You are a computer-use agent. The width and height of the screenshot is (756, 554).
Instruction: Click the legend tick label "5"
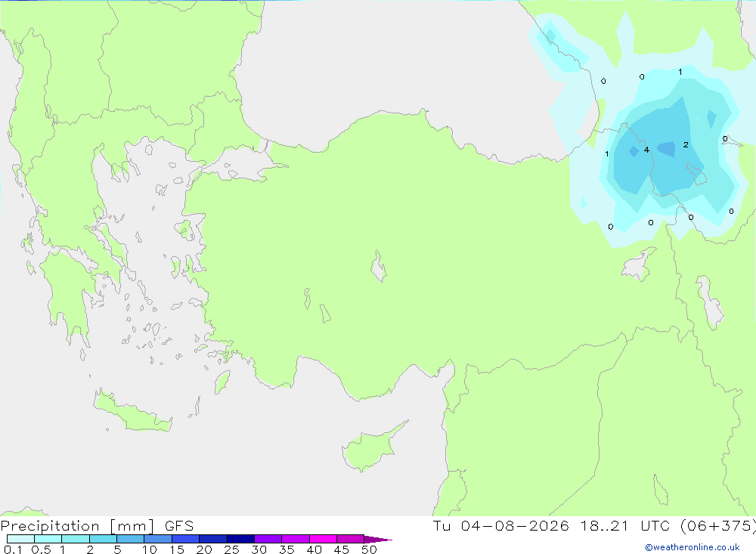(x=117, y=549)
